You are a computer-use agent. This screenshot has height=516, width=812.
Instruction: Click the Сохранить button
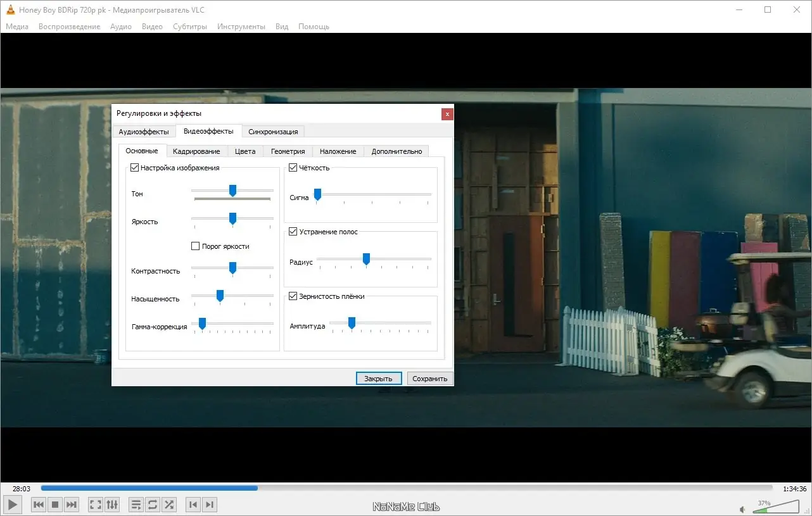tap(430, 379)
